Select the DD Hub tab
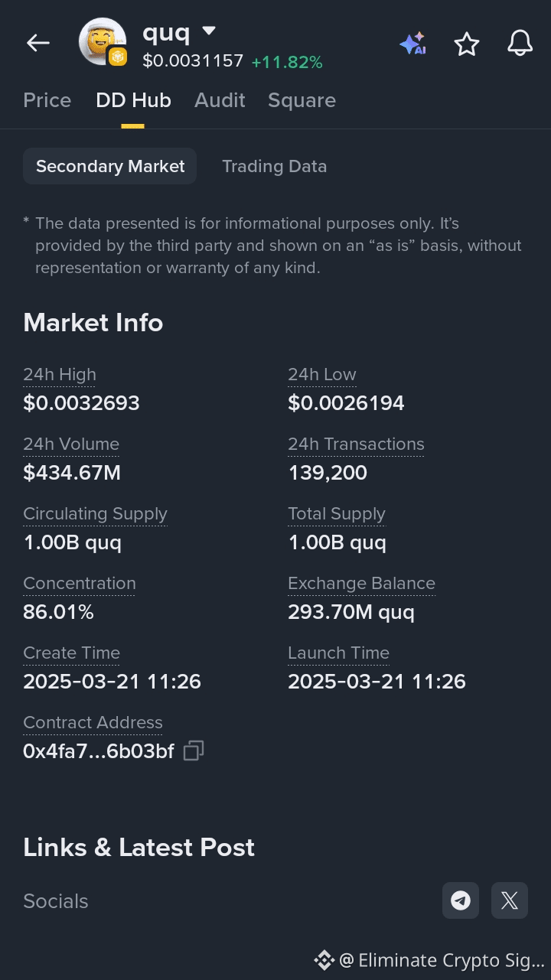551x980 pixels. point(133,100)
